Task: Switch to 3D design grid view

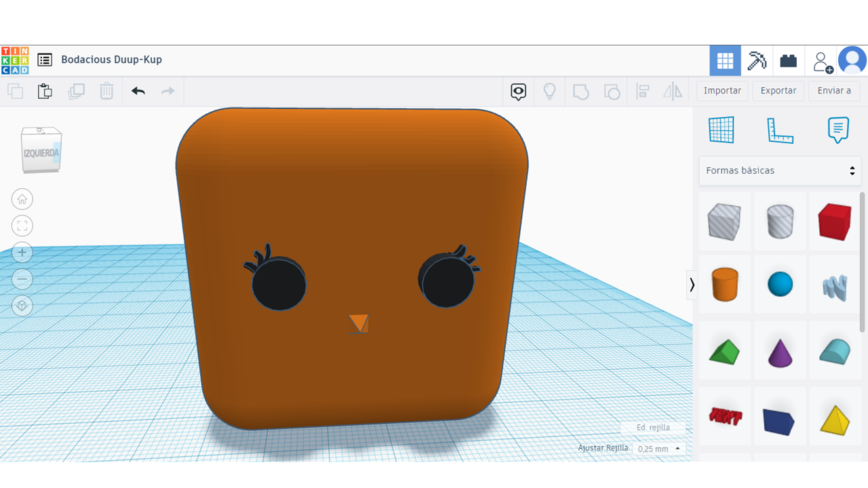Action: coord(725,61)
